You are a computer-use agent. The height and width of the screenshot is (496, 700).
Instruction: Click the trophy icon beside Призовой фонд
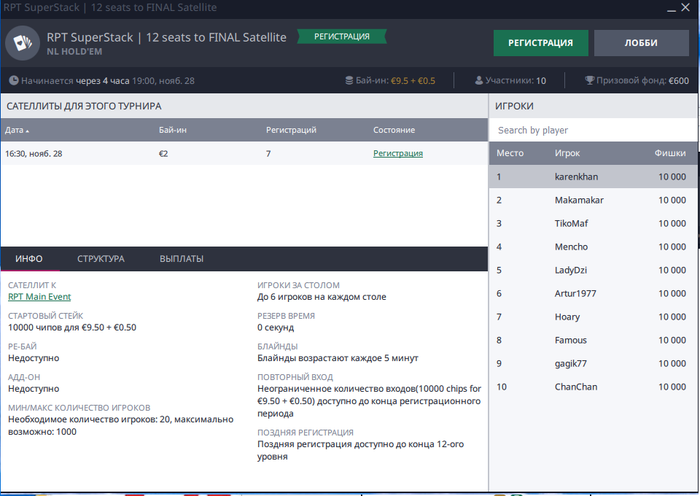pyautogui.click(x=589, y=80)
